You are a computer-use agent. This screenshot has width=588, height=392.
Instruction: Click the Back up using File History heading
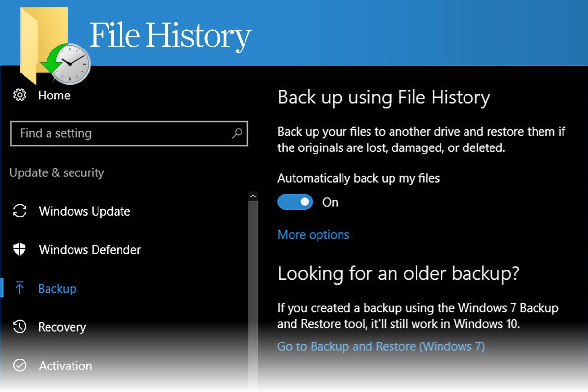(384, 98)
